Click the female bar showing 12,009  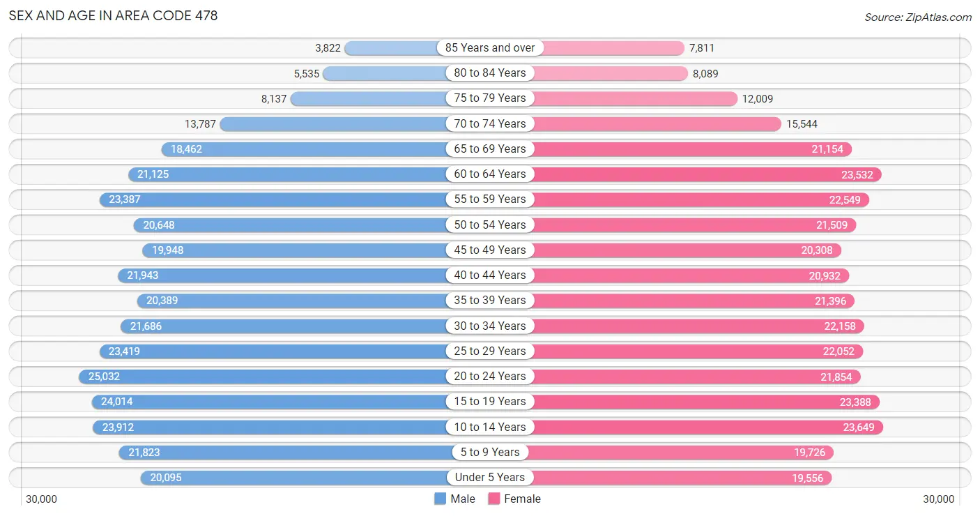pos(614,98)
